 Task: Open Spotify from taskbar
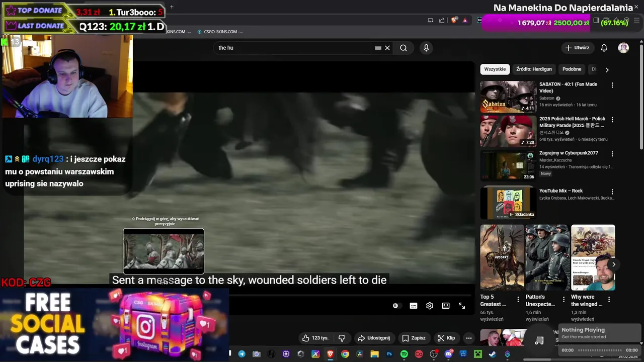point(404,354)
